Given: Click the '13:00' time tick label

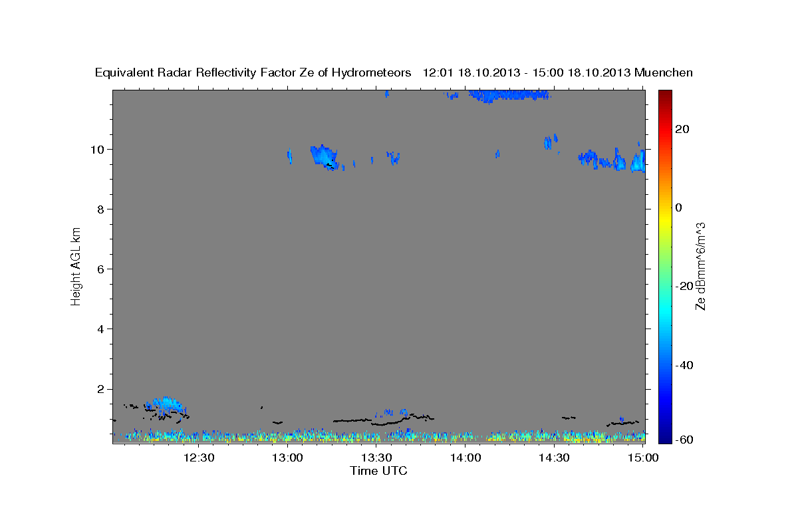Looking at the screenshot, I should click(x=288, y=458).
